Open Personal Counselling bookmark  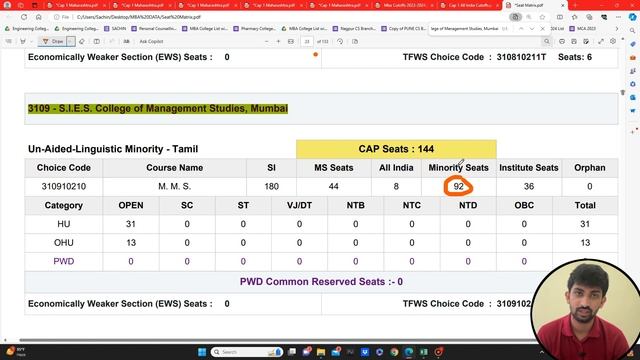[x=154, y=29]
